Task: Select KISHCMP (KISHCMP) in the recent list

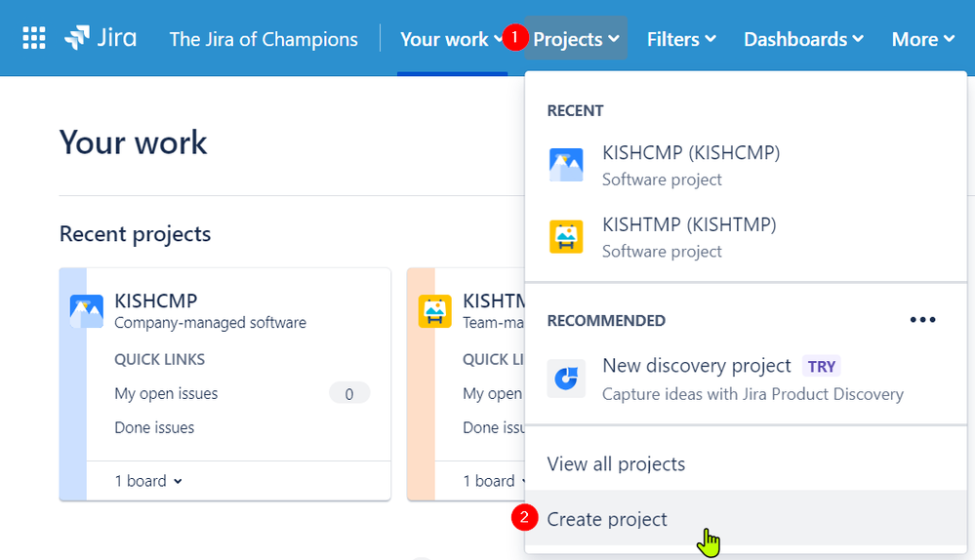Action: [x=746, y=165]
